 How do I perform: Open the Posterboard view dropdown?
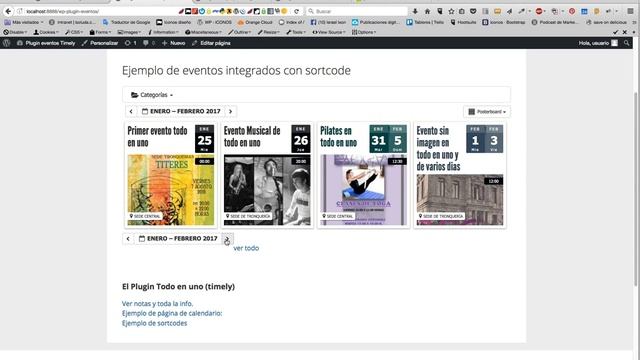pos(487,112)
